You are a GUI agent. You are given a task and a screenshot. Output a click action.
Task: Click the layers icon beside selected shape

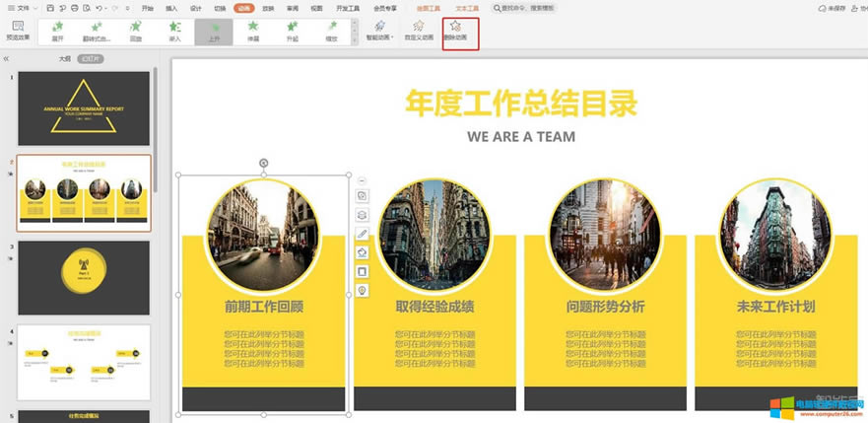pyautogui.click(x=362, y=215)
